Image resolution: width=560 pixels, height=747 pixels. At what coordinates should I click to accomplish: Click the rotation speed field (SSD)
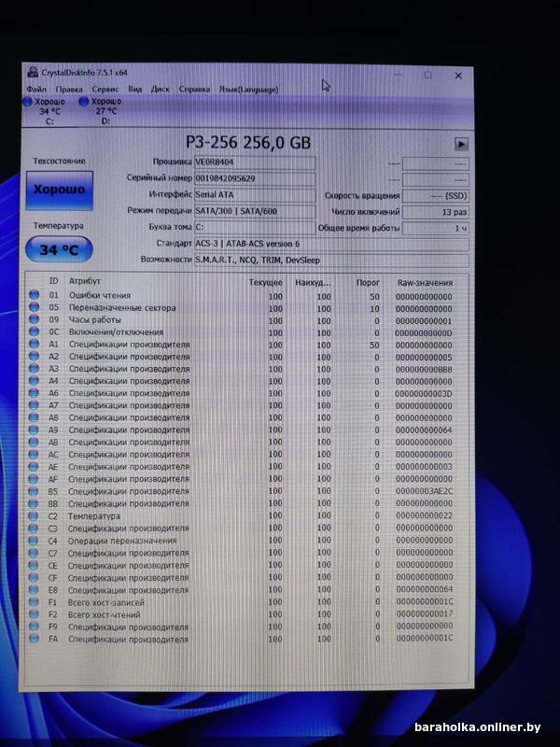tap(435, 196)
